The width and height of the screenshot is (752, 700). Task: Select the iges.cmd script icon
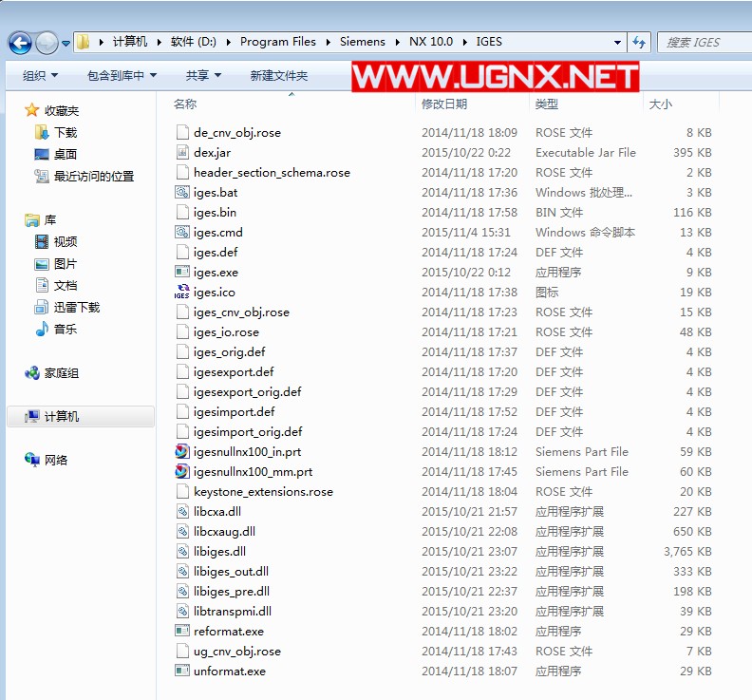(182, 232)
